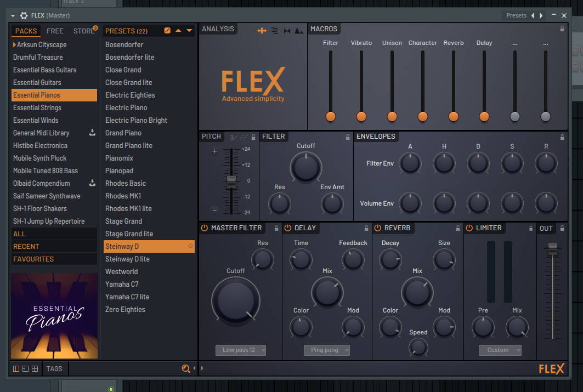
Task: Select the stacked lines analysis view icon
Action: pos(274,31)
